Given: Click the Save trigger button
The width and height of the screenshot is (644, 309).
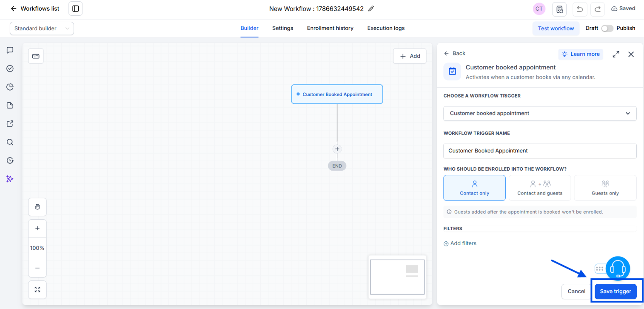Looking at the screenshot, I should coord(616,292).
